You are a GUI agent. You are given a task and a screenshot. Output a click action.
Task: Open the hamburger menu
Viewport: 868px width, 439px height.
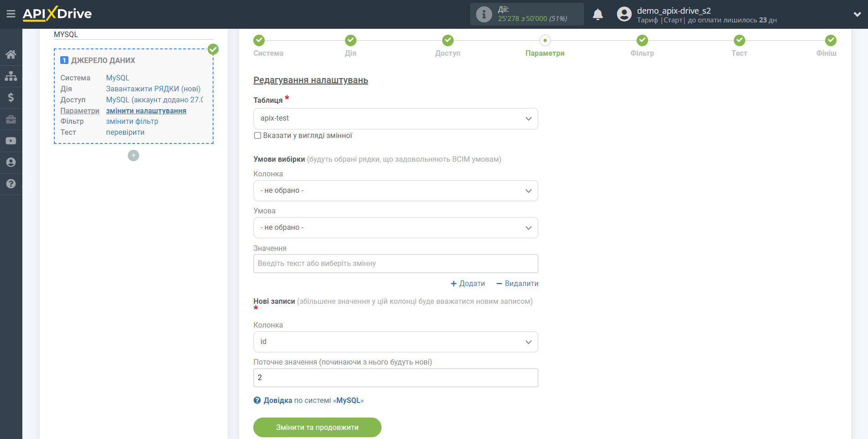(x=11, y=14)
